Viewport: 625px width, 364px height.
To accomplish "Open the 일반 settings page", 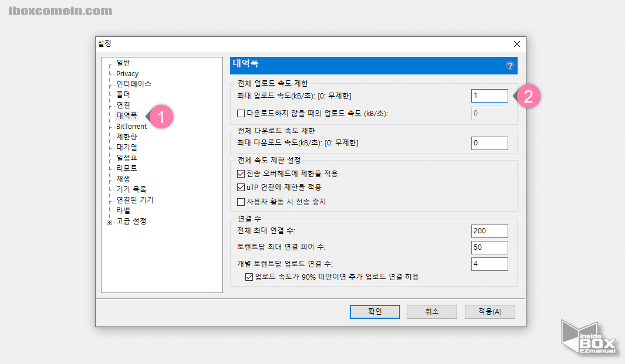I will click(124, 63).
